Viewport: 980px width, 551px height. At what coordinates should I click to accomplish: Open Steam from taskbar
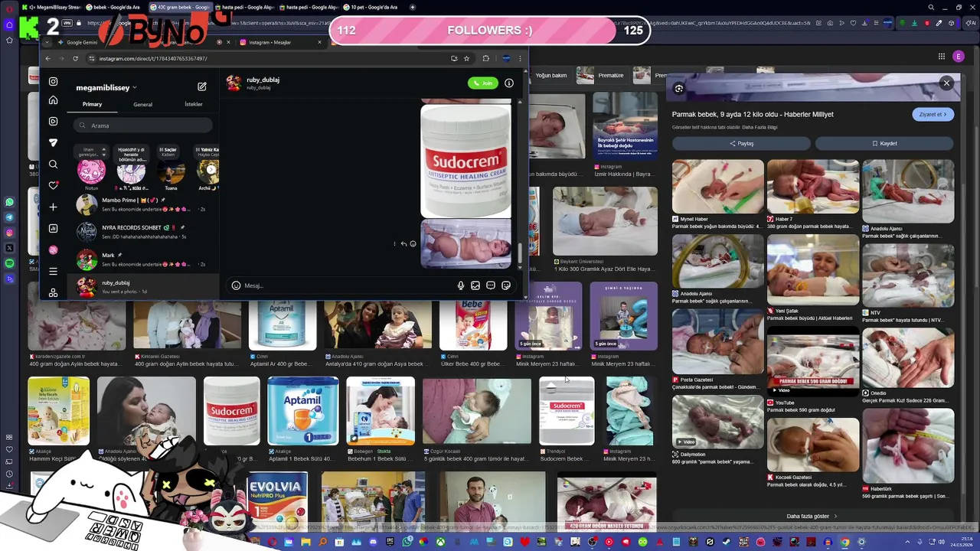coord(727,542)
